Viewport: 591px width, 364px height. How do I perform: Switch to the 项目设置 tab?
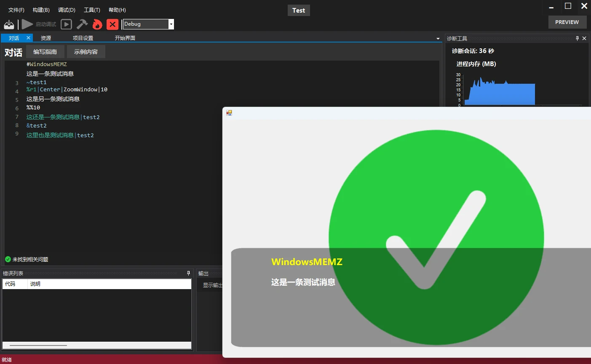pos(83,38)
